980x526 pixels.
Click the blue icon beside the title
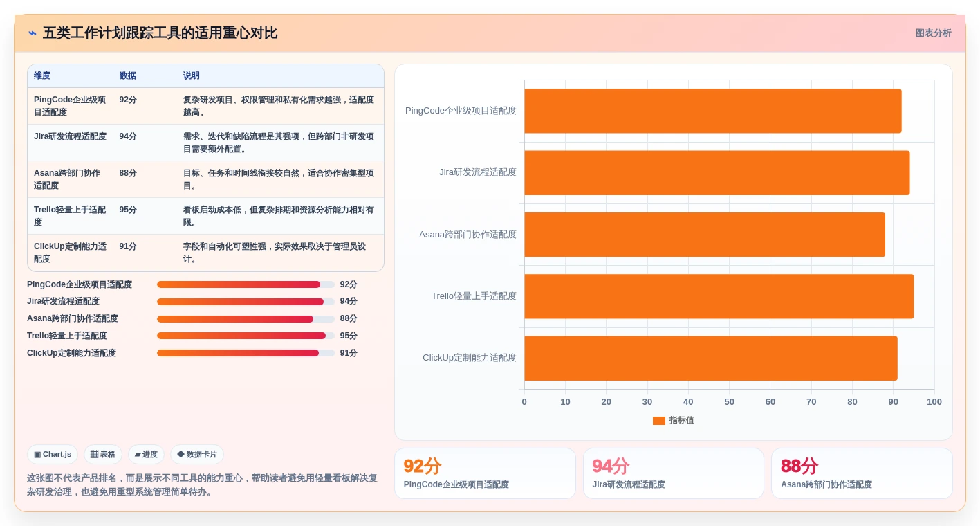coord(33,33)
